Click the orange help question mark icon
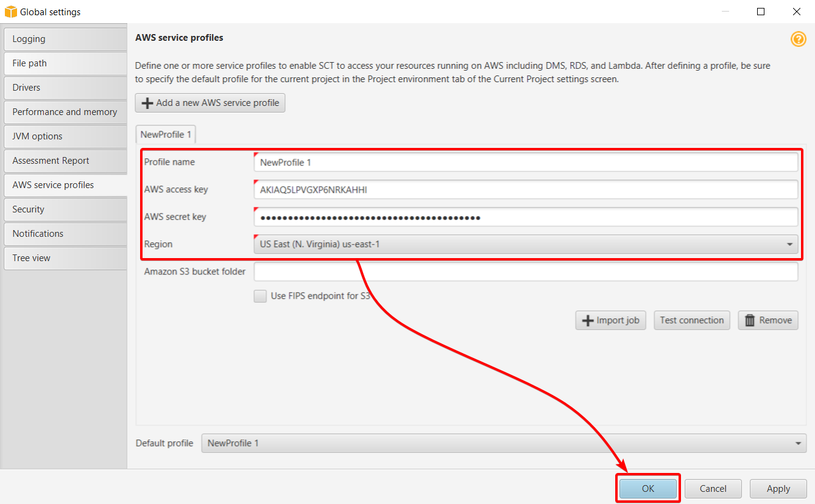Image resolution: width=815 pixels, height=504 pixels. click(x=798, y=39)
